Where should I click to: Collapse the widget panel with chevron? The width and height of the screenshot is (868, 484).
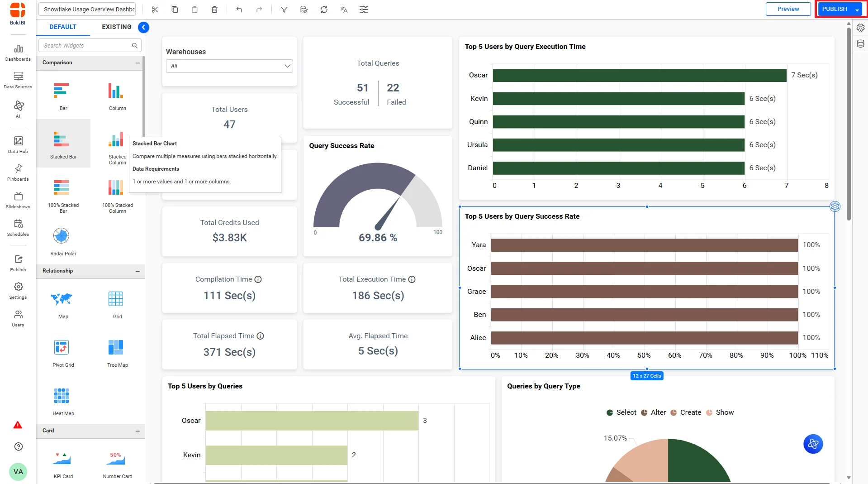(143, 27)
